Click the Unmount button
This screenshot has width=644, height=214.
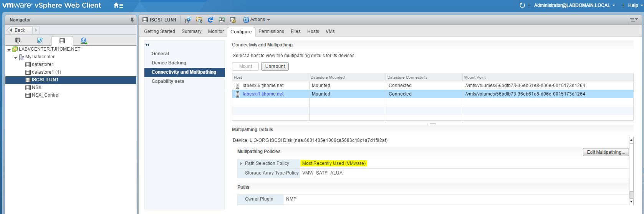275,66
